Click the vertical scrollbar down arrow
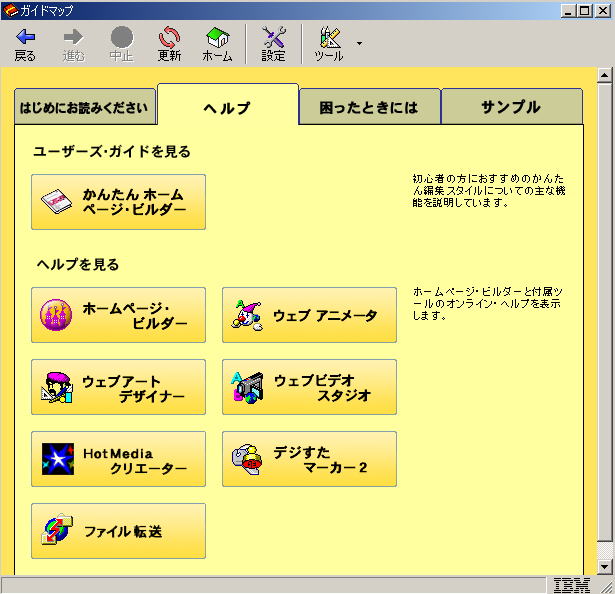 pos(603,565)
